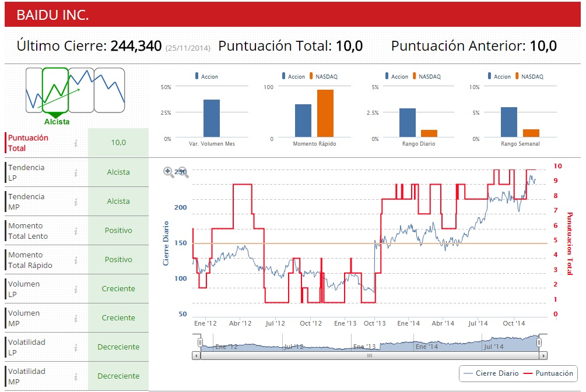586x392 pixels.
Task: Click the orange NASDAQ bar in Momento Rápido
Action: click(325, 114)
